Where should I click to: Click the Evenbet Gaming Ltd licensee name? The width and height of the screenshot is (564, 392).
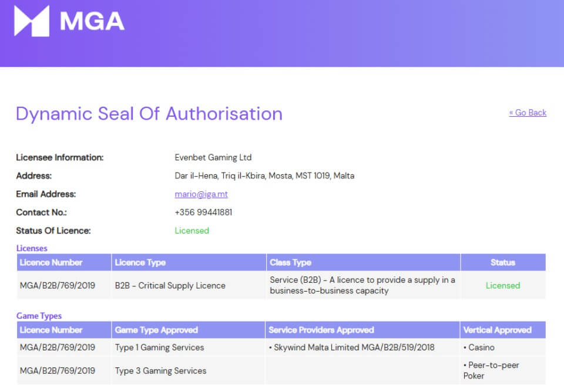[x=213, y=157]
